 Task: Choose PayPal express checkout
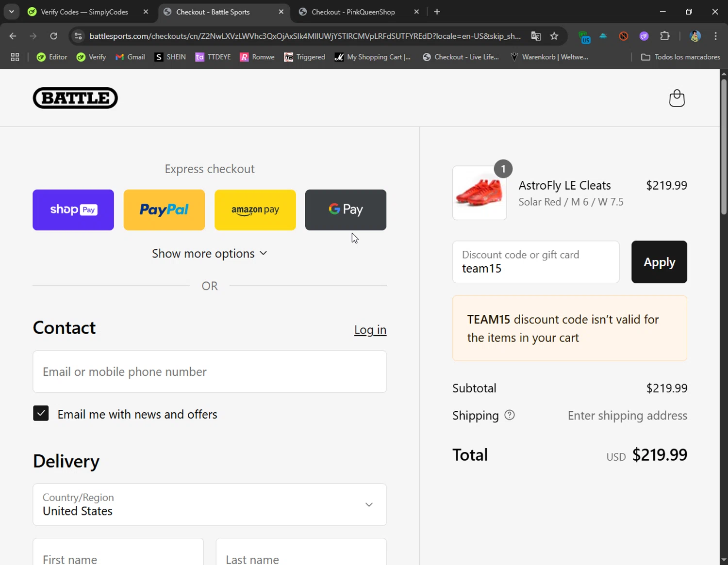[164, 210]
